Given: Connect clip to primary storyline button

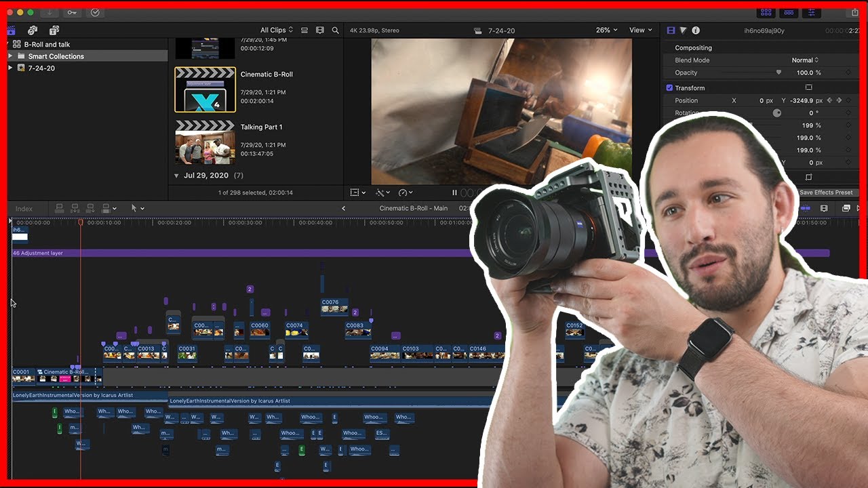Looking at the screenshot, I should pyautogui.click(x=59, y=208).
